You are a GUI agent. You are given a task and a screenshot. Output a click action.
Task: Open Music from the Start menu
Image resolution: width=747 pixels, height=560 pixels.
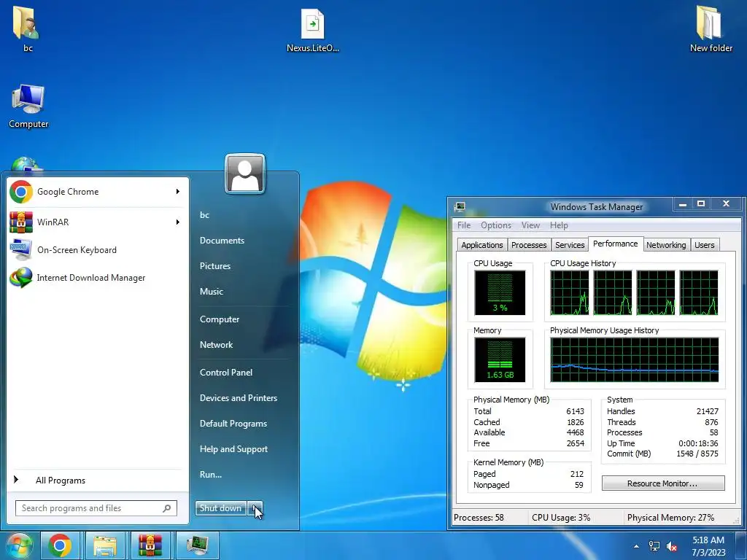pos(212,292)
